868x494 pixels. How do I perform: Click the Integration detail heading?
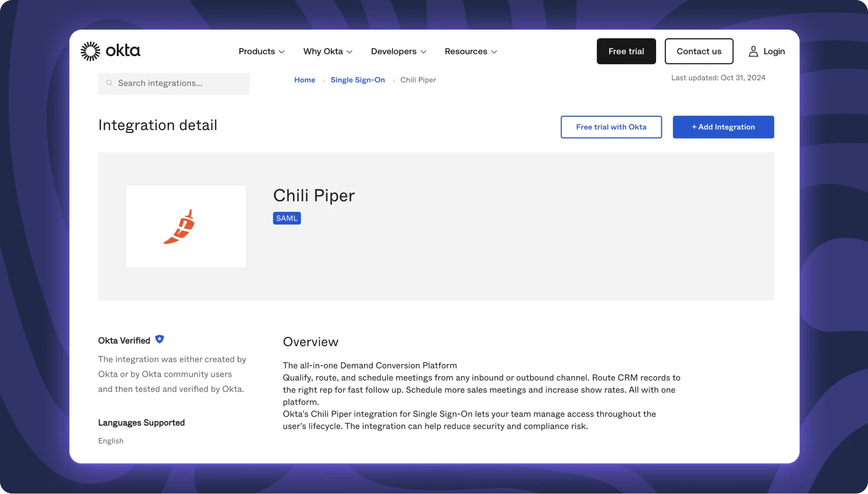158,126
